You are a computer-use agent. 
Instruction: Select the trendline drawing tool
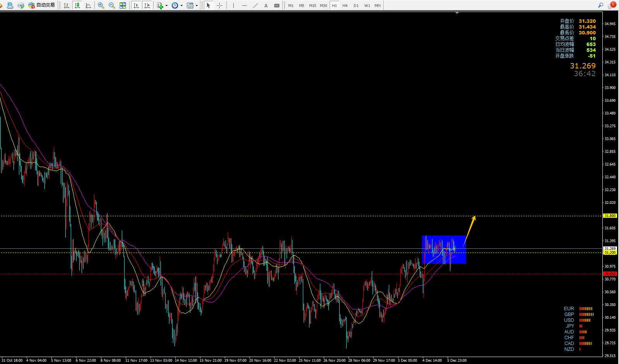pos(255,5)
